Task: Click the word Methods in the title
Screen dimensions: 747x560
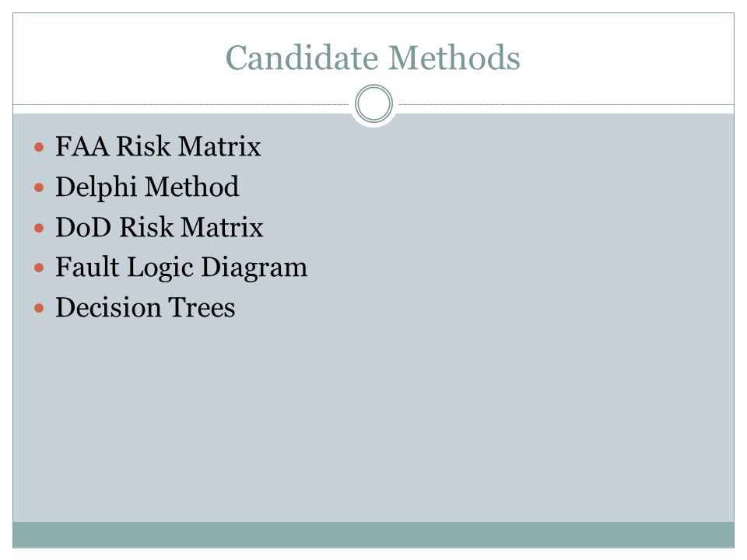Action: click(454, 58)
